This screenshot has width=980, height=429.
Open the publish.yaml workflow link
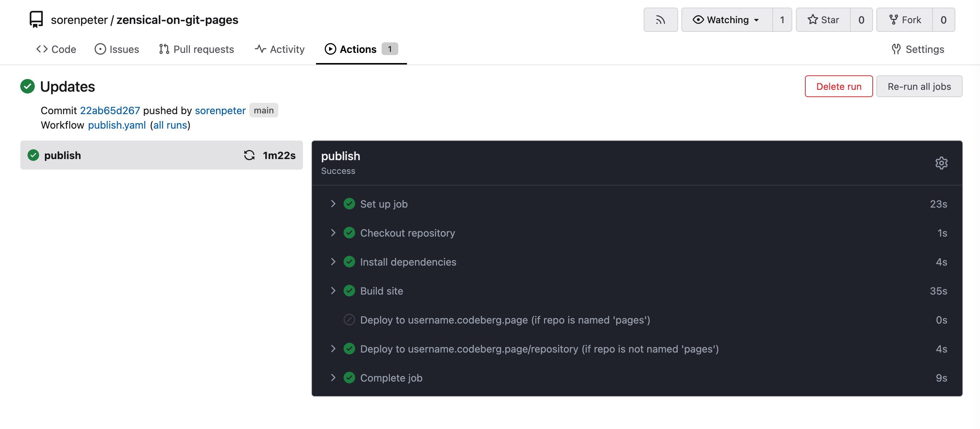(x=117, y=125)
